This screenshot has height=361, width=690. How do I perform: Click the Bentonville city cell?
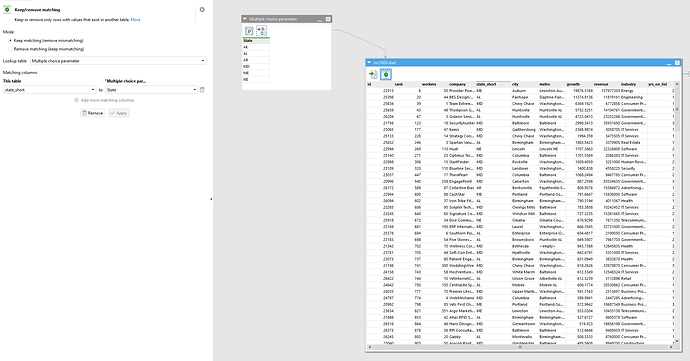(525, 188)
